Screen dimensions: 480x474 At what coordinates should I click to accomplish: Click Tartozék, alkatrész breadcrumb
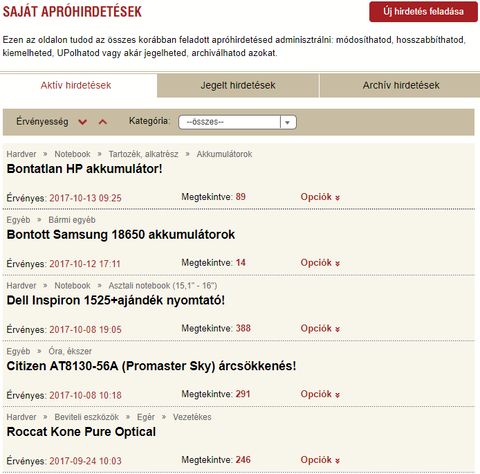click(x=143, y=154)
